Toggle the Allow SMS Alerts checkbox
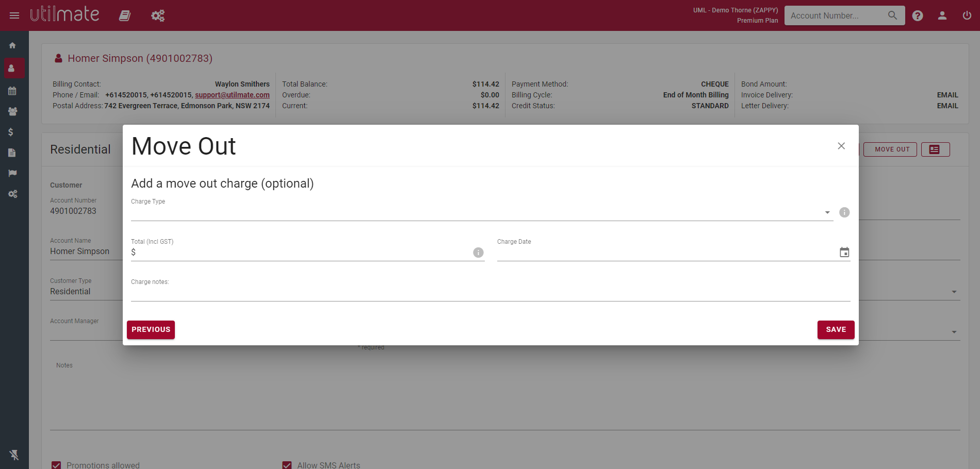980x469 pixels. [x=287, y=465]
